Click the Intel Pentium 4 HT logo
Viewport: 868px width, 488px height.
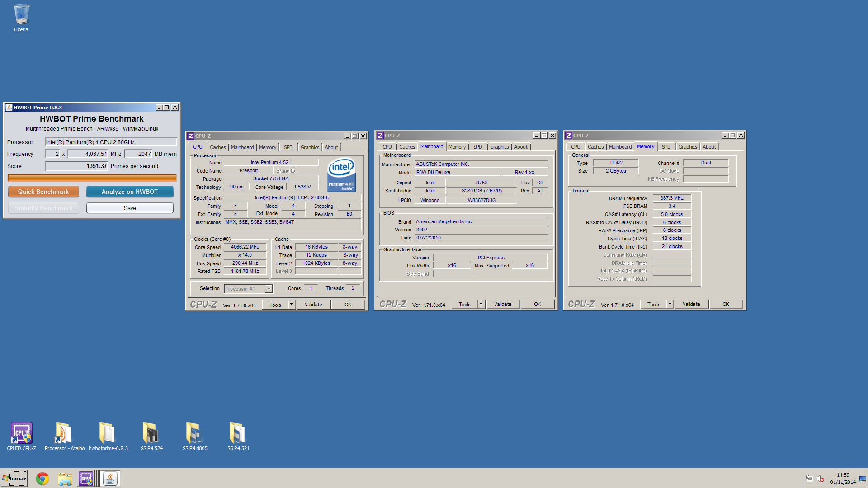click(341, 175)
